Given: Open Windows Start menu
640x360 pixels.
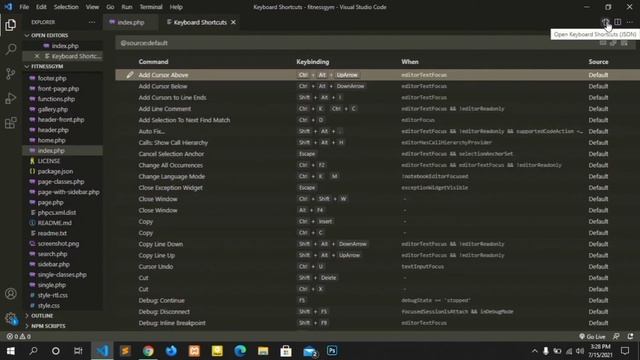Looking at the screenshot, I should click(x=11, y=351).
